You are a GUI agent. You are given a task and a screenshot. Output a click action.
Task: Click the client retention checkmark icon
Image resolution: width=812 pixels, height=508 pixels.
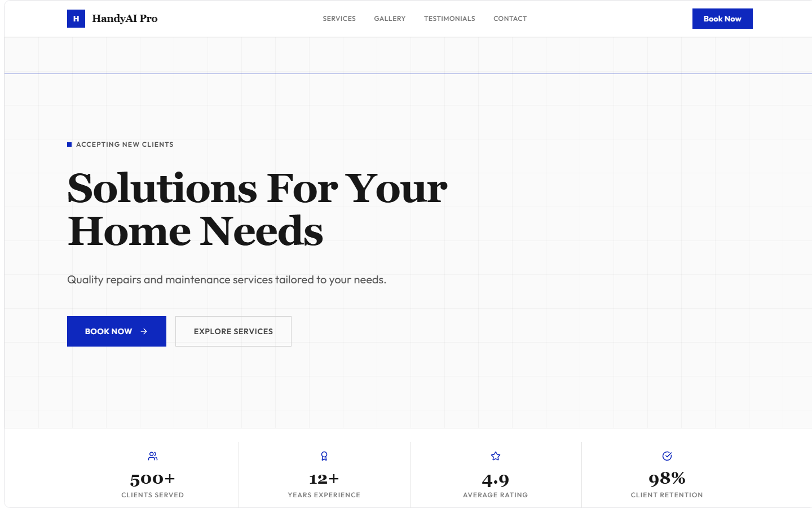667,456
